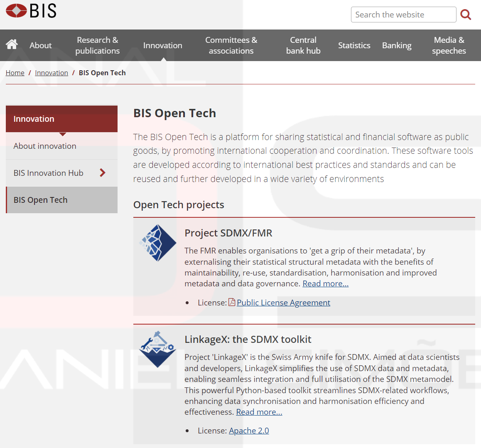Select the Innovation sidebar header
481x448 pixels.
(x=61, y=119)
